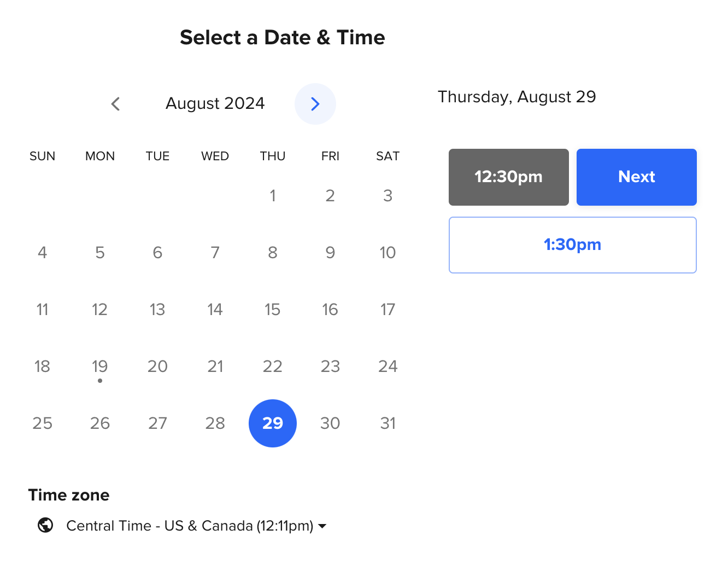
Task: Select Saturday August 31
Action: click(x=388, y=423)
